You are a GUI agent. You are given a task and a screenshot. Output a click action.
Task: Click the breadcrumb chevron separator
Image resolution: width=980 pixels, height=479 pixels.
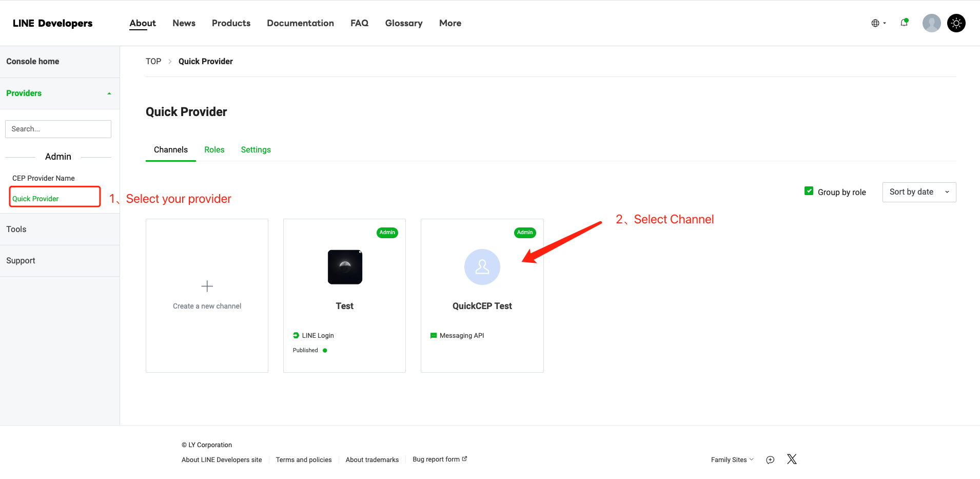170,62
